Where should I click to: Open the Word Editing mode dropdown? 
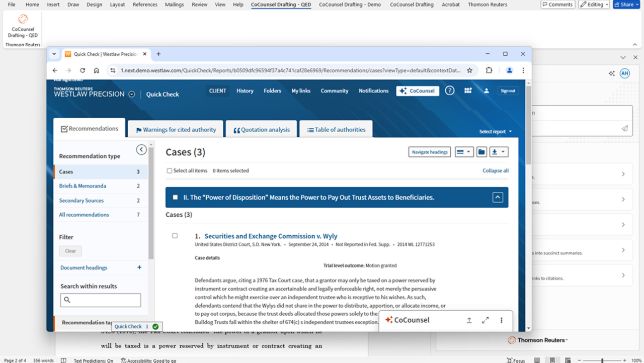[594, 5]
